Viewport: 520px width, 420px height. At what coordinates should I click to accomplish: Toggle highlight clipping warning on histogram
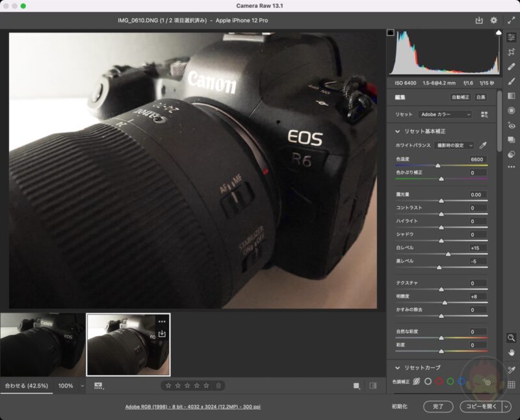(x=499, y=32)
